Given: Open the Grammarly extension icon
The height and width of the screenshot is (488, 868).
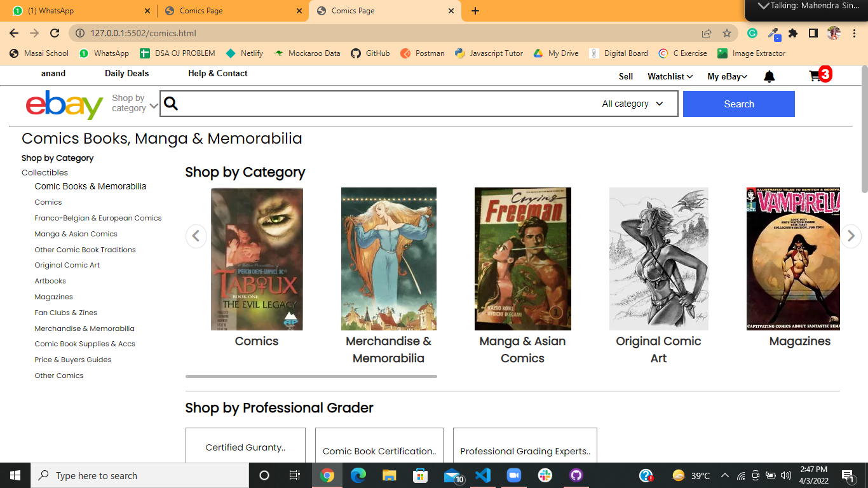Looking at the screenshot, I should point(752,33).
